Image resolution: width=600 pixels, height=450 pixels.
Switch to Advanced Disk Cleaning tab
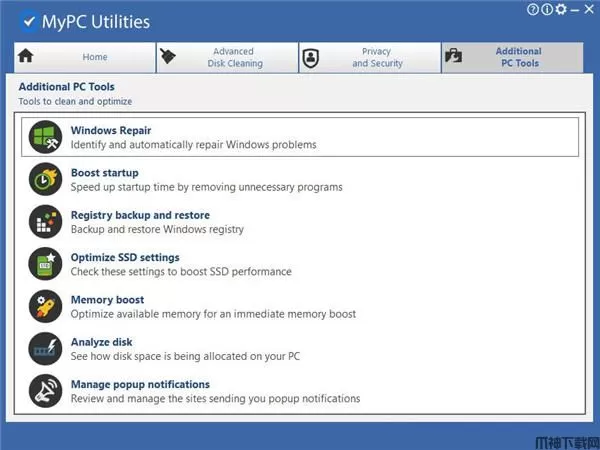227,57
